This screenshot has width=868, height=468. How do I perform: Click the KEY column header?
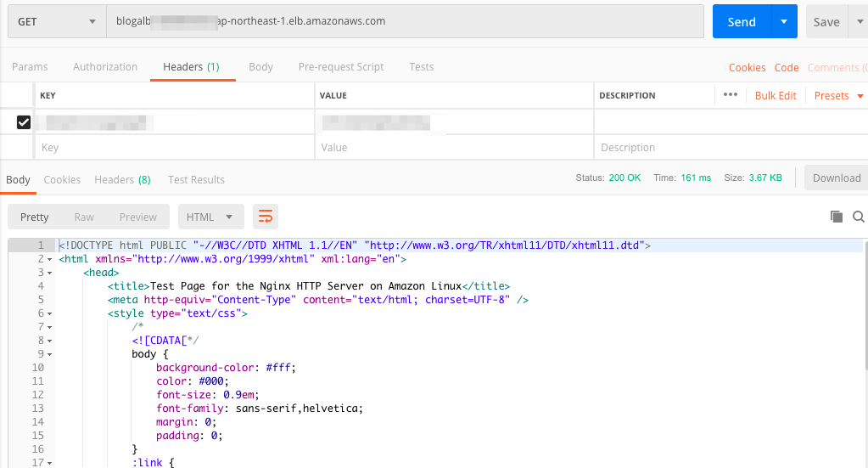[x=48, y=95]
